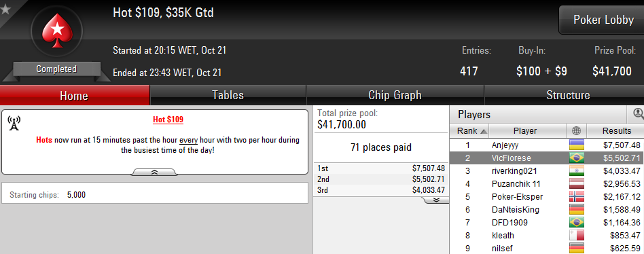Select player DaNteisKing in the list
Viewport: 644px width, 254px height.
(547, 210)
